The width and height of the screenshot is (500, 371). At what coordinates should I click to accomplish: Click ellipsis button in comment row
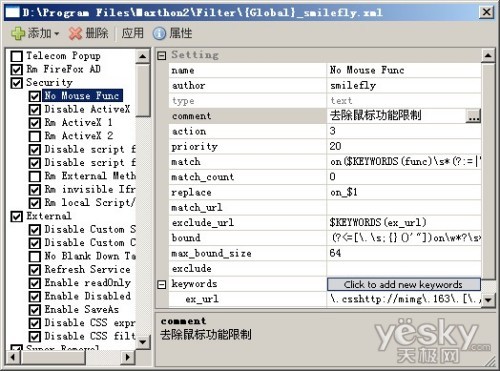tap(473, 116)
